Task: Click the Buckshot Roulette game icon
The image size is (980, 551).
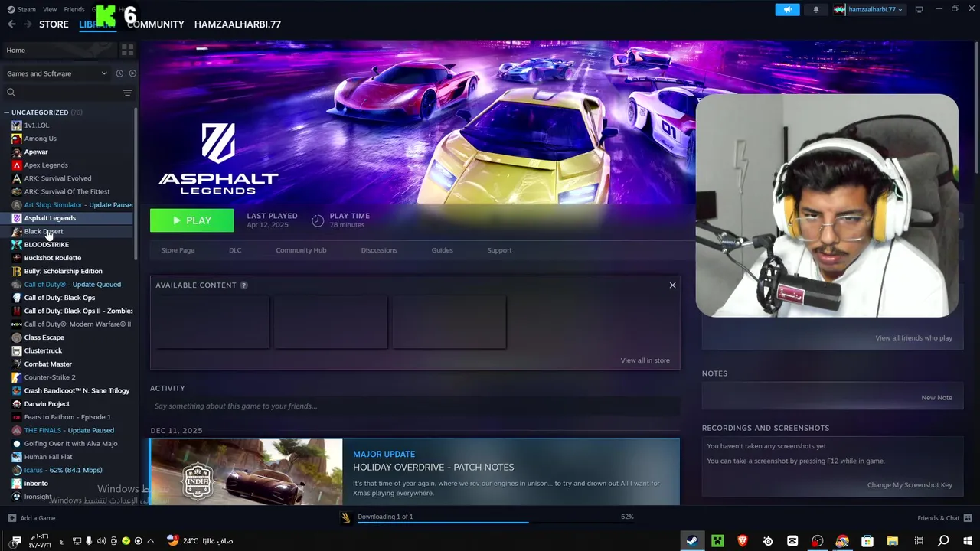Action: [x=17, y=258]
